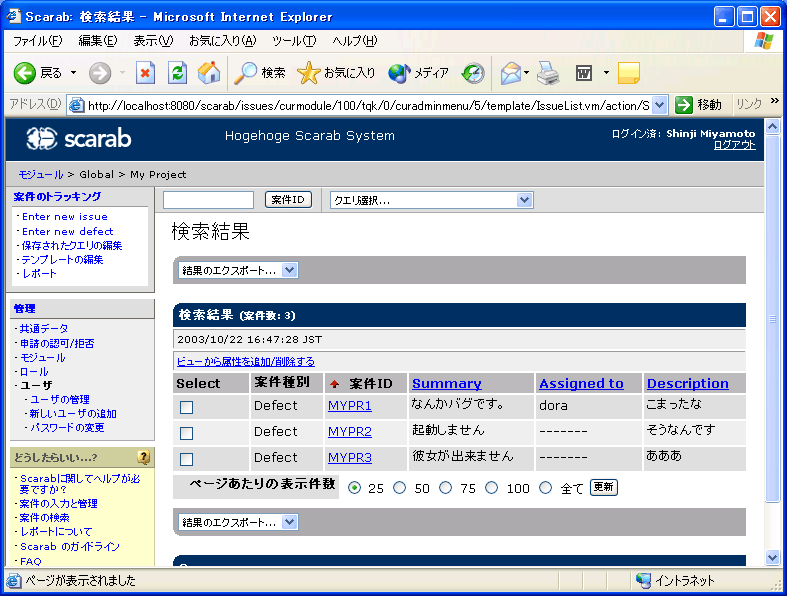Open the クエリ選択 query dropdown

coord(431,200)
